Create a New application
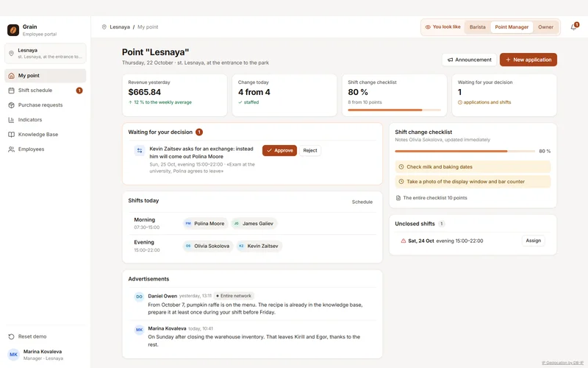588x368 pixels. pos(528,60)
